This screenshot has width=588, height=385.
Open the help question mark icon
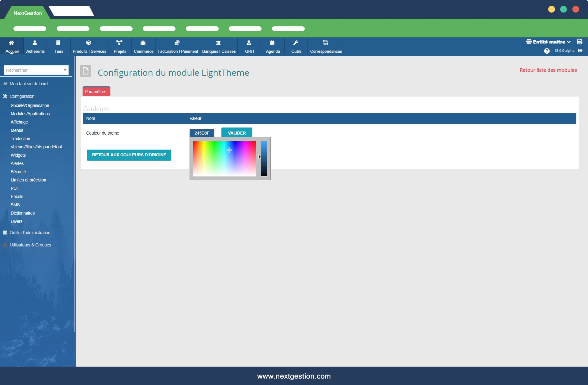tap(547, 51)
